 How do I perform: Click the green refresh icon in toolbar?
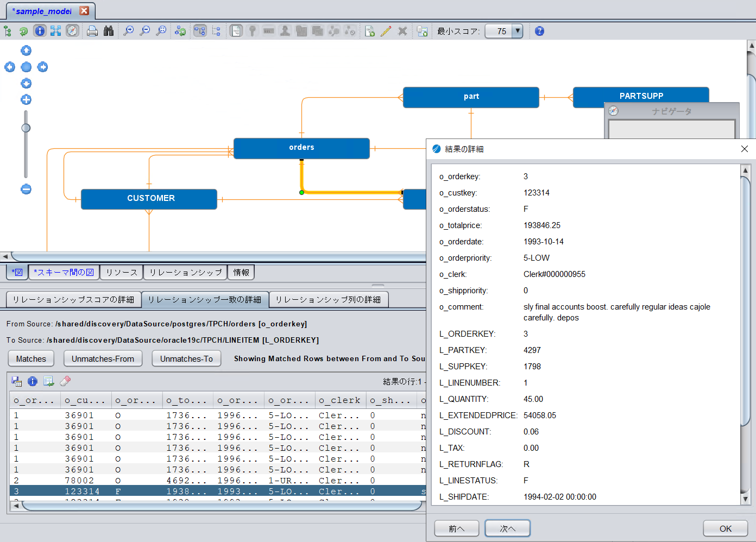(23, 31)
